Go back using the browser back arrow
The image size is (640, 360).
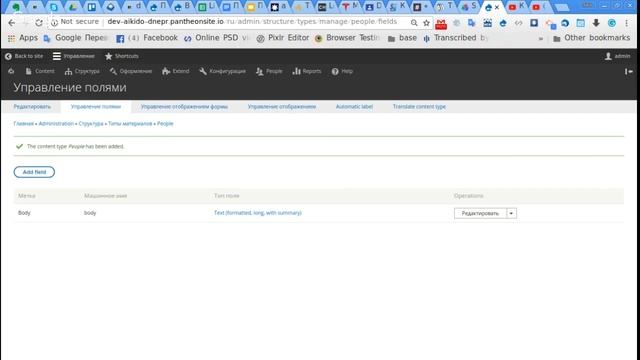point(11,23)
